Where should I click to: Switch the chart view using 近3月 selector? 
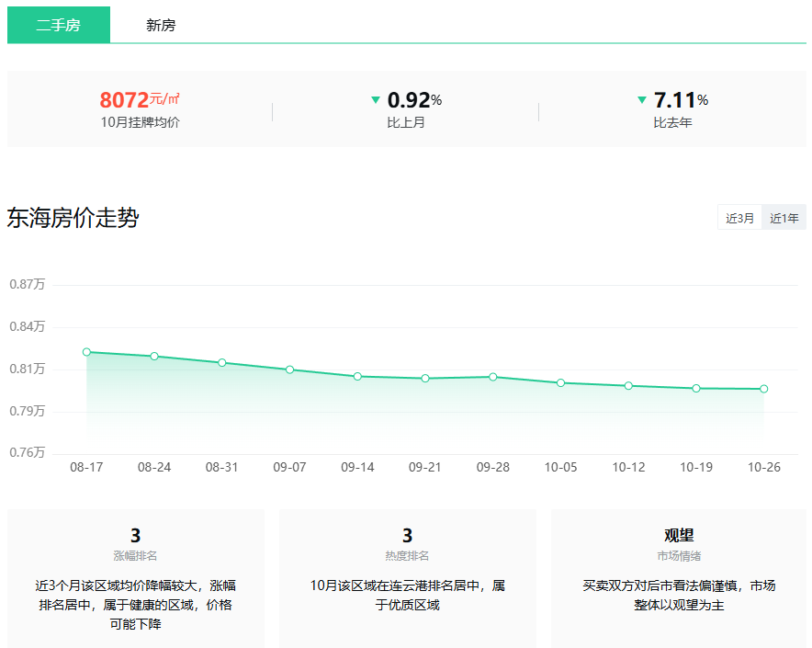tap(738, 217)
